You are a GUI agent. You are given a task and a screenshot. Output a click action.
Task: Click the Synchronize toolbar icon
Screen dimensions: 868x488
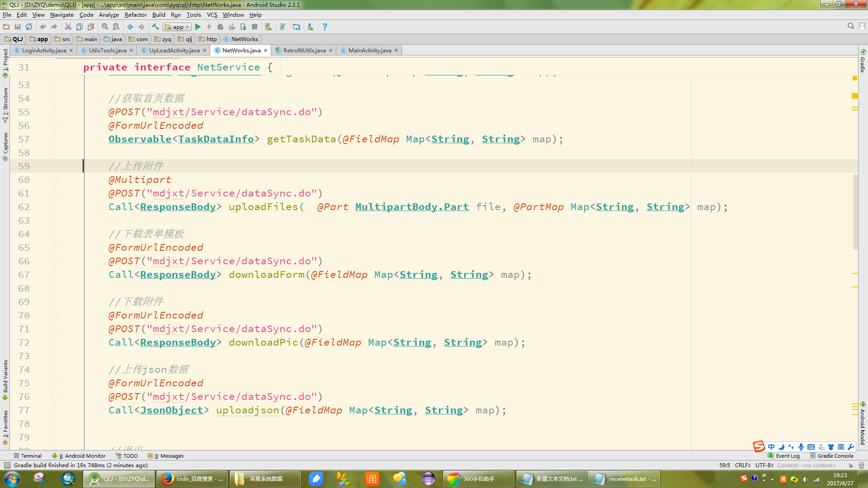pyautogui.click(x=29, y=27)
